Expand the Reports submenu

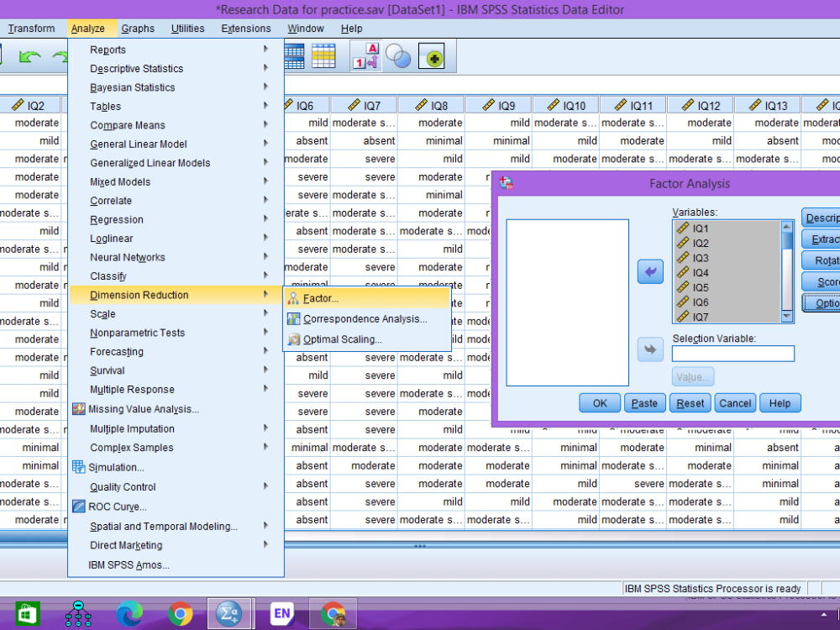(176, 50)
